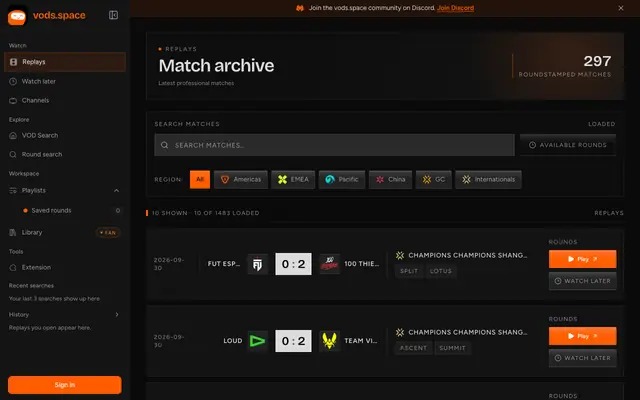This screenshot has height=400, width=640.
Task: Click the Extension icon in Tools
Action: tap(13, 267)
